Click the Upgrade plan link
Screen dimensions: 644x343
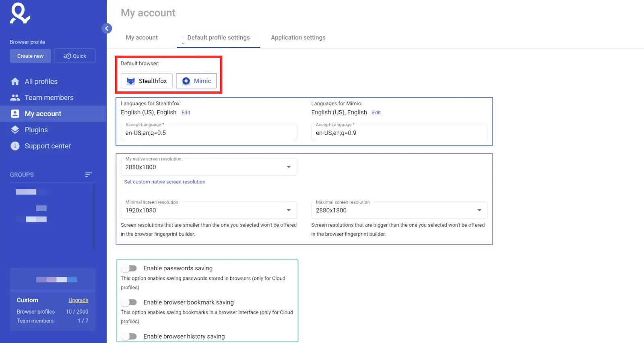click(x=78, y=300)
